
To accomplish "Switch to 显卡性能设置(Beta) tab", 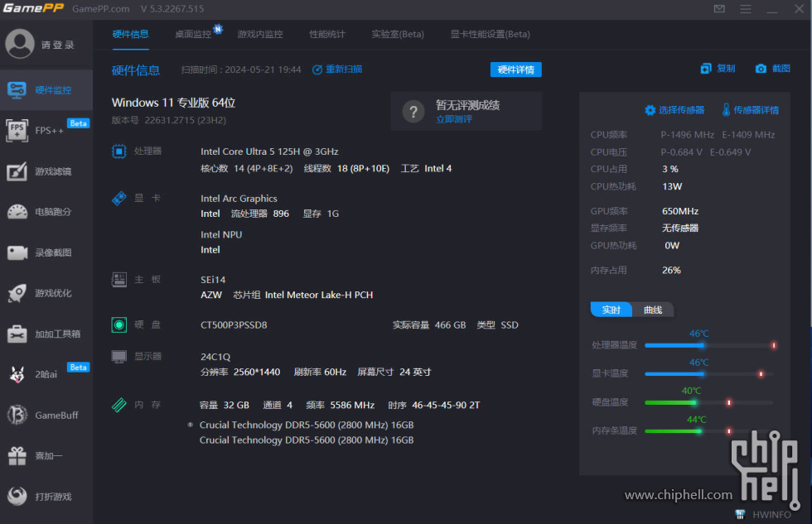I will [x=490, y=34].
